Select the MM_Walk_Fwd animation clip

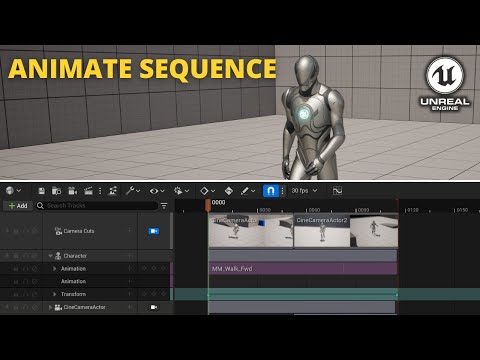(303, 269)
